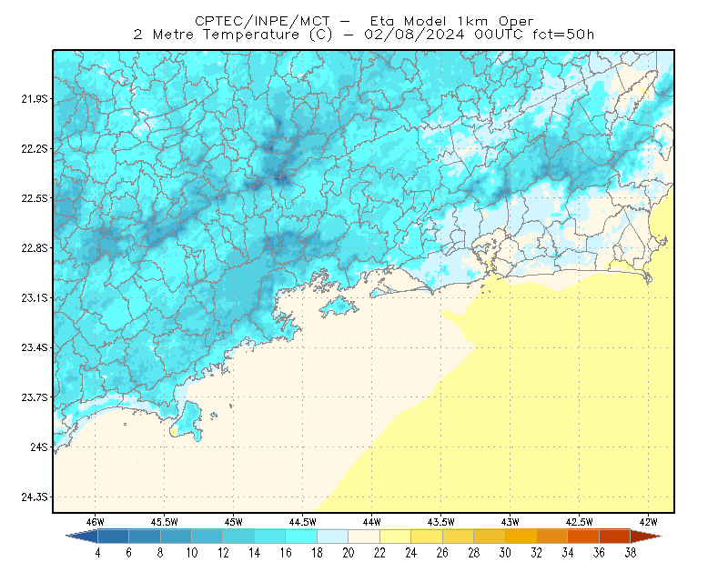Click the legend swatch between 6 and 8
The image size is (728, 562).
(x=145, y=537)
